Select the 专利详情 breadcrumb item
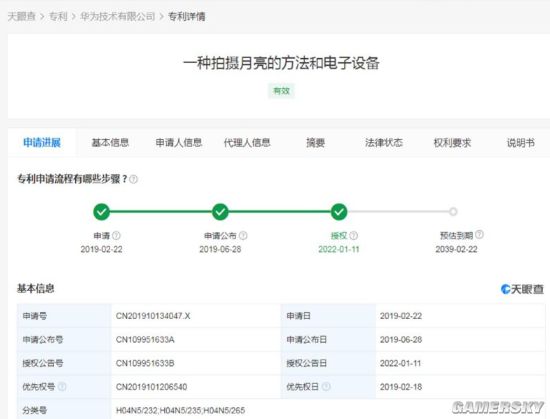The height and width of the screenshot is (419, 550). [x=187, y=16]
